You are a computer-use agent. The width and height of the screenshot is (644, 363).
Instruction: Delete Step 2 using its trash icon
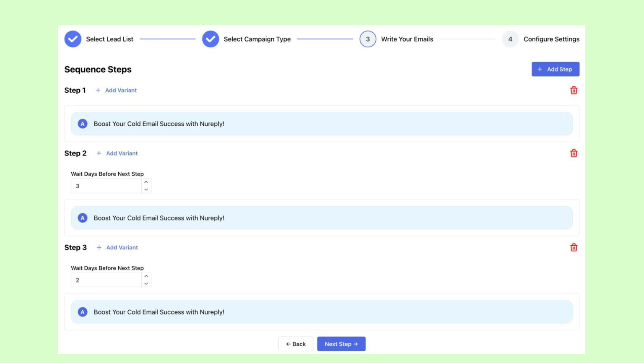(x=574, y=153)
